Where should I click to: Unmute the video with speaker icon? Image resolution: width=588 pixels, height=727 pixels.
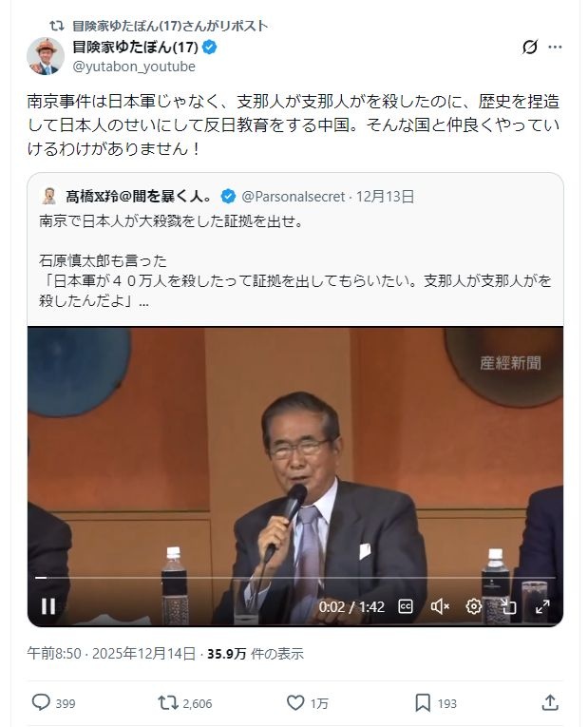[440, 606]
